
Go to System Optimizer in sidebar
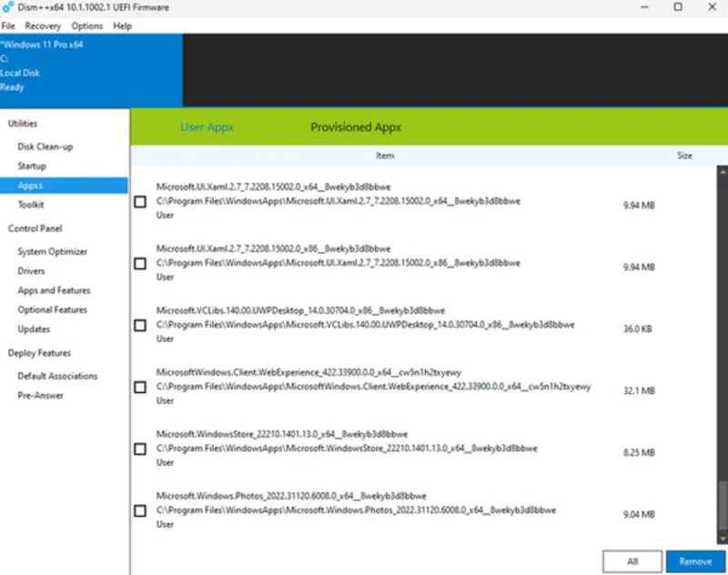pyautogui.click(x=53, y=252)
